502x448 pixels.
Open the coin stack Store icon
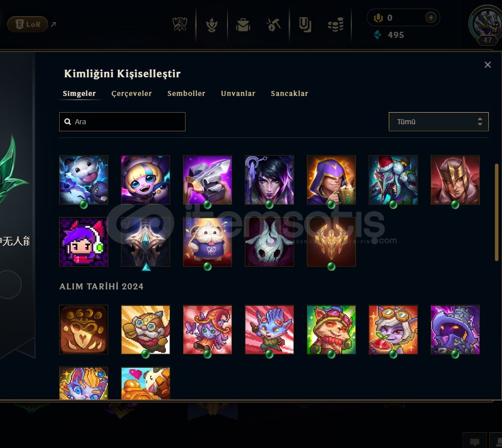336,25
